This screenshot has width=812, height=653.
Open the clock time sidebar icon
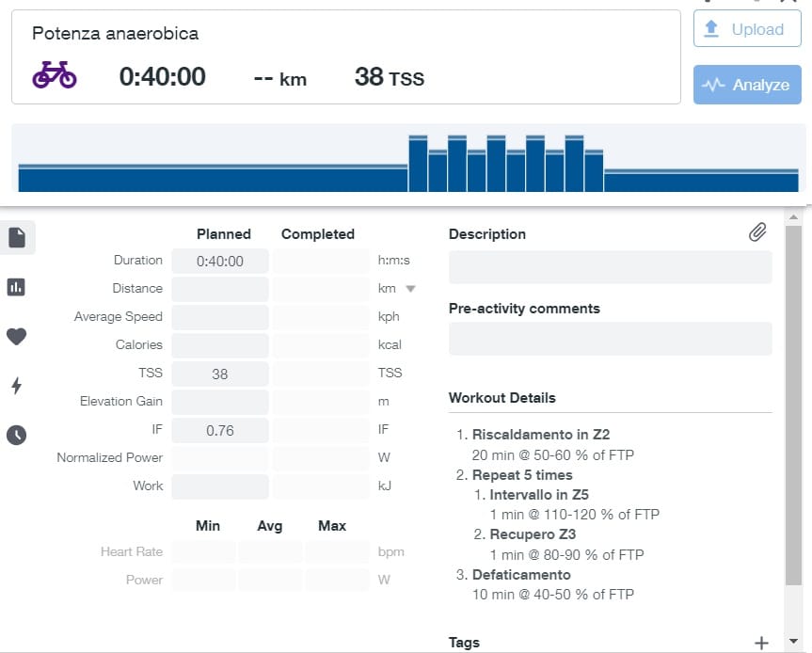[17, 435]
